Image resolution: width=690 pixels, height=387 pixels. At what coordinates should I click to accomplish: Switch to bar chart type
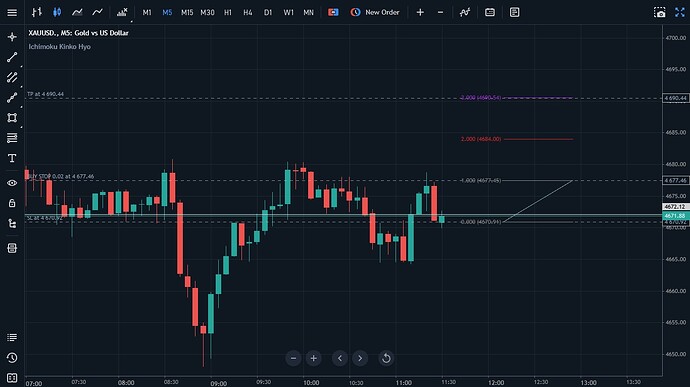pos(37,12)
